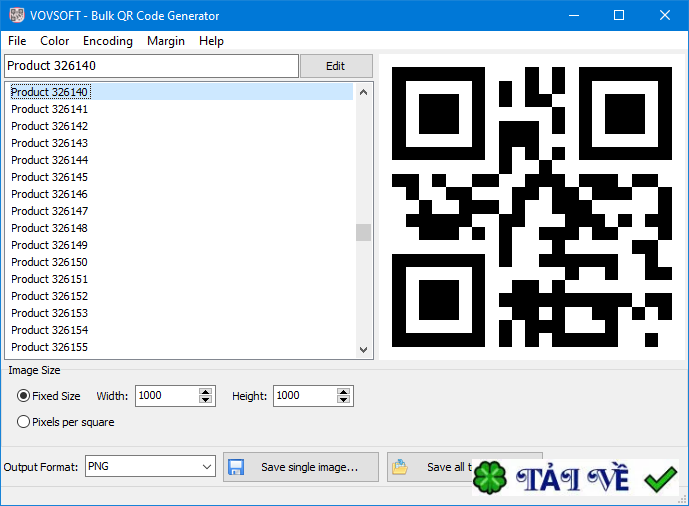Click the Save single image button
The height and width of the screenshot is (506, 689).
[x=301, y=467]
